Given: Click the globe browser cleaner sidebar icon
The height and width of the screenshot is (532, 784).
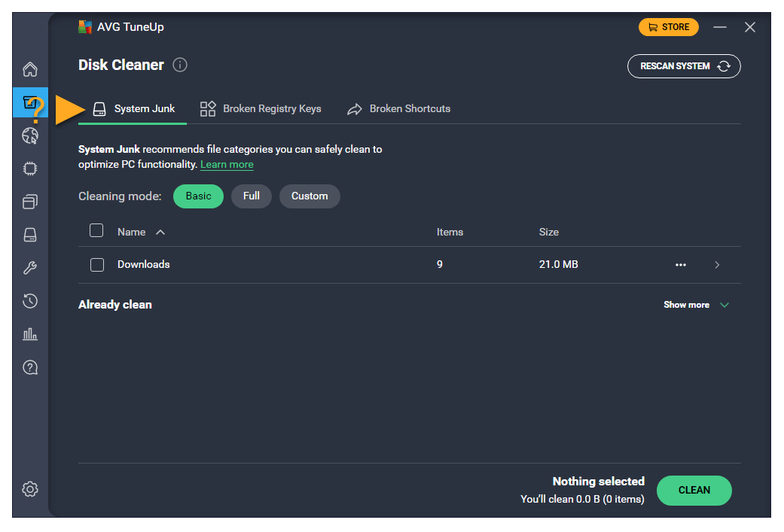Looking at the screenshot, I should (x=30, y=136).
